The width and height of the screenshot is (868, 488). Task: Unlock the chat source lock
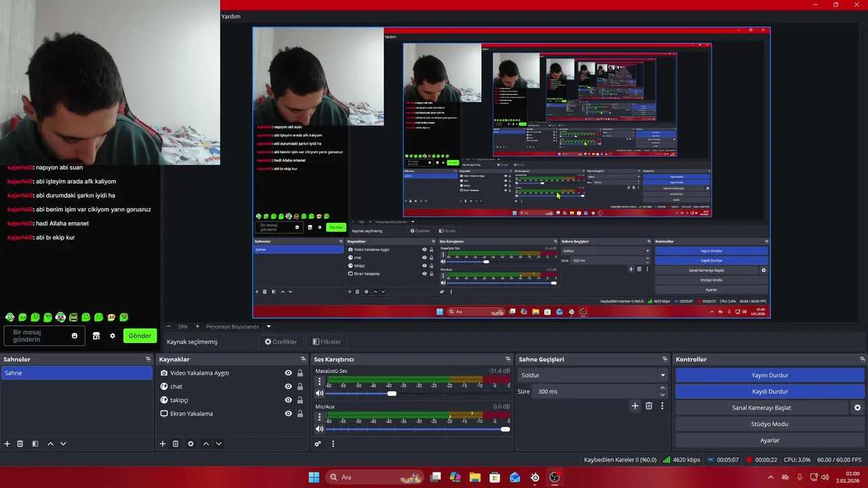click(x=300, y=386)
